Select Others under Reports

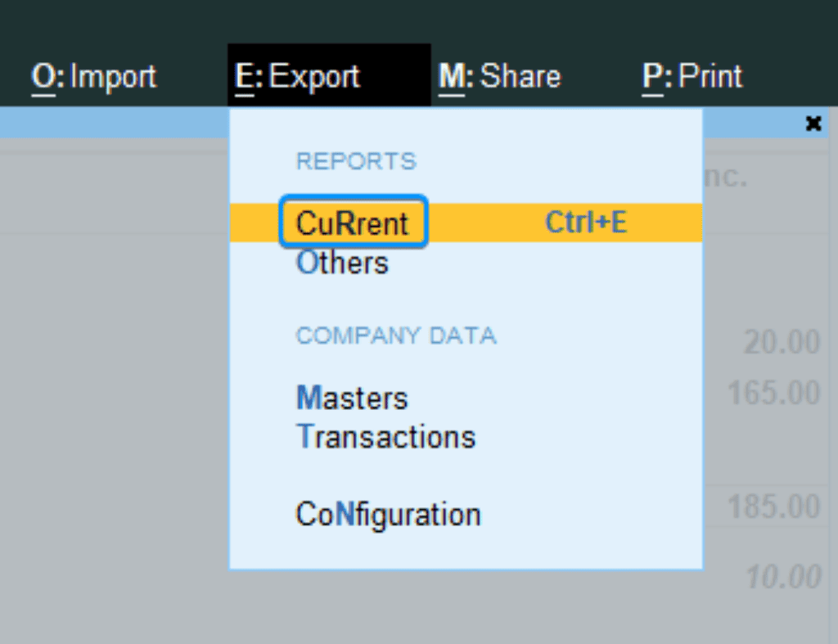click(x=342, y=262)
